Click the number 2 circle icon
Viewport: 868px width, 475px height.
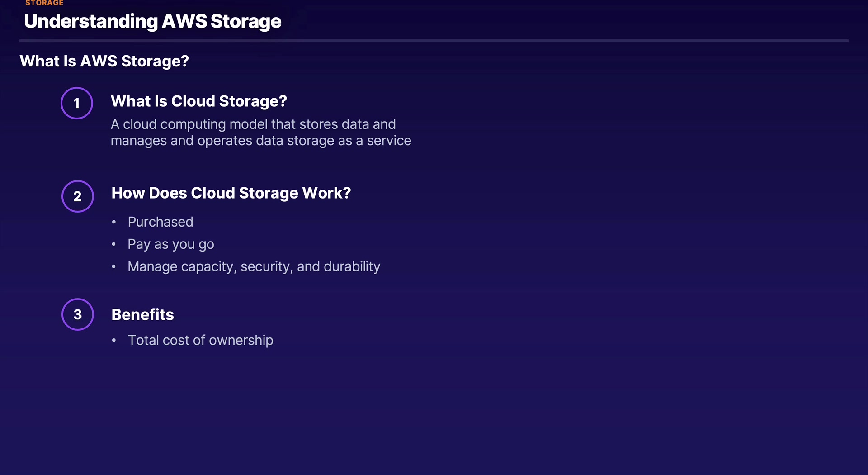78,196
